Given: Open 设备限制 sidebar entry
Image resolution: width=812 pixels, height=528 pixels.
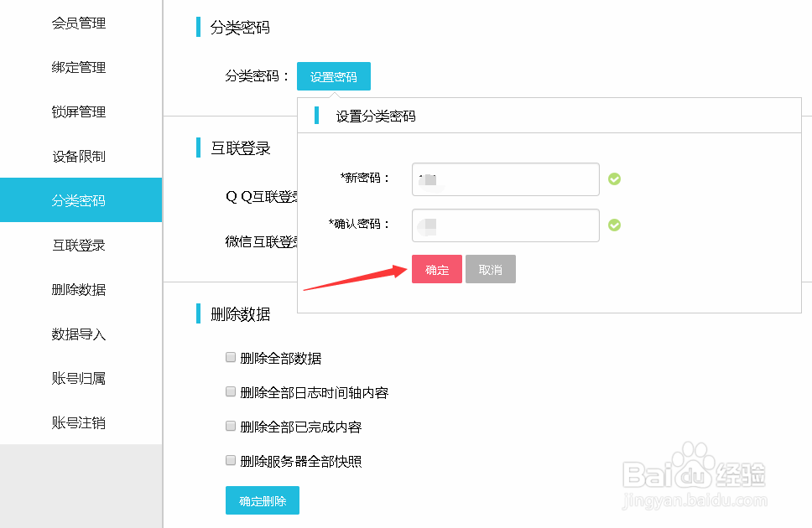Looking at the screenshot, I should (79, 157).
